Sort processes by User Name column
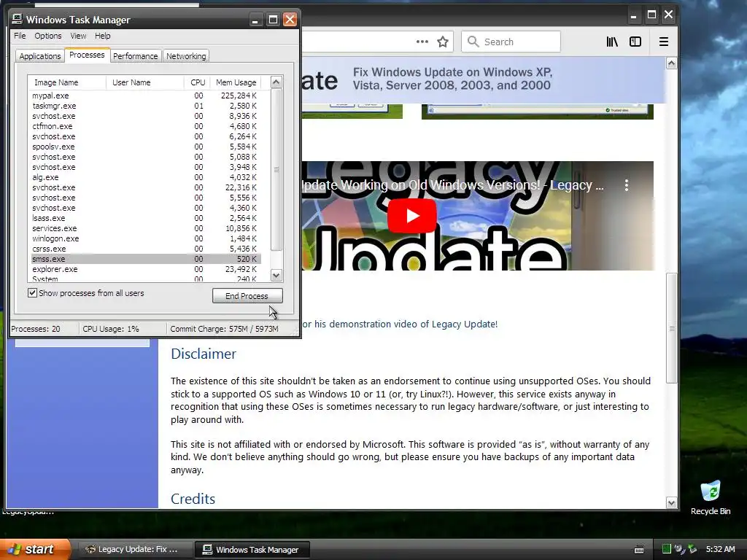 point(145,82)
